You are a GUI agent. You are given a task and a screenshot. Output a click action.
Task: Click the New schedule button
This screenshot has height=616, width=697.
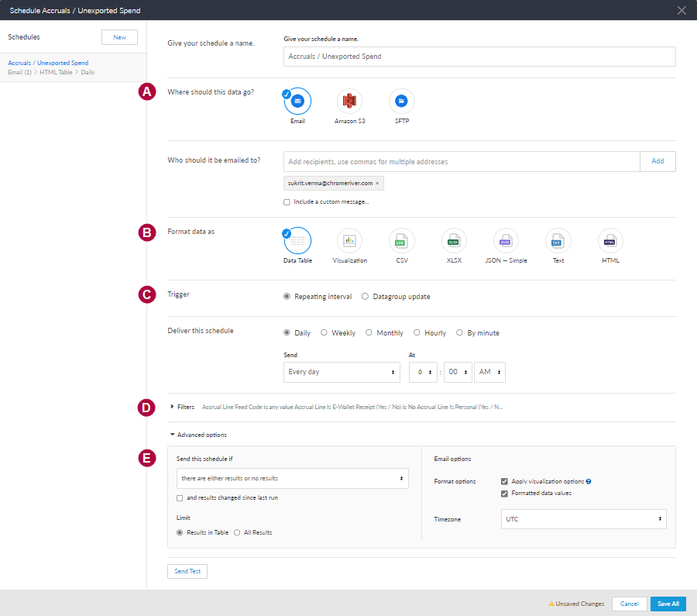[x=119, y=36]
